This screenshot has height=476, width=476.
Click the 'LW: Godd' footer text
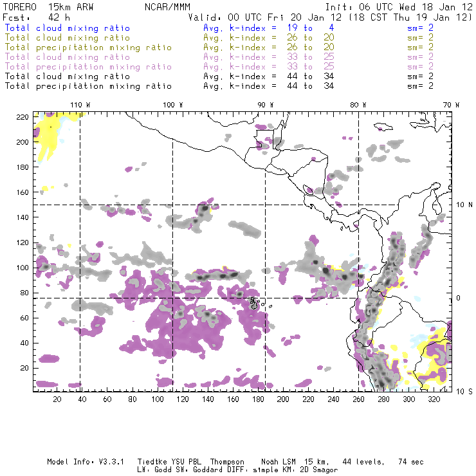(x=154, y=470)
